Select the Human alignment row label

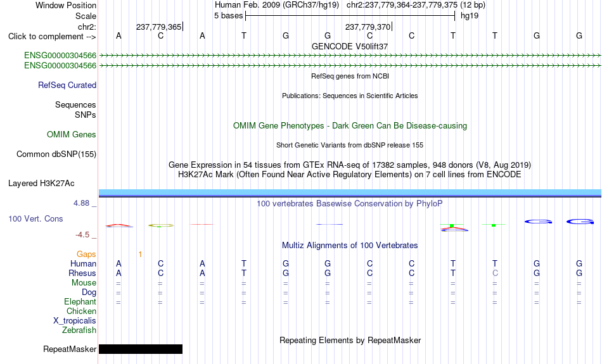coord(83,264)
